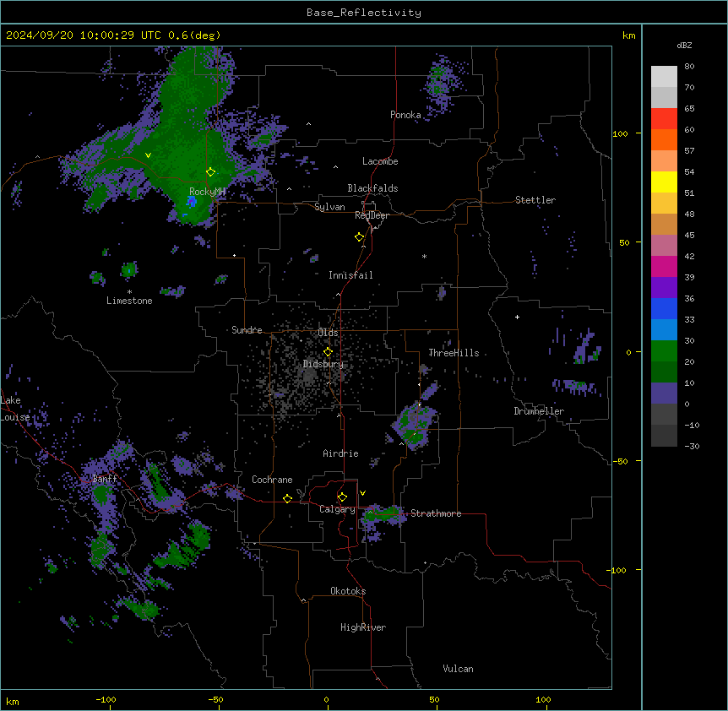Click the Sundre town label
Viewport: 728px width, 711px height.
[247, 330]
